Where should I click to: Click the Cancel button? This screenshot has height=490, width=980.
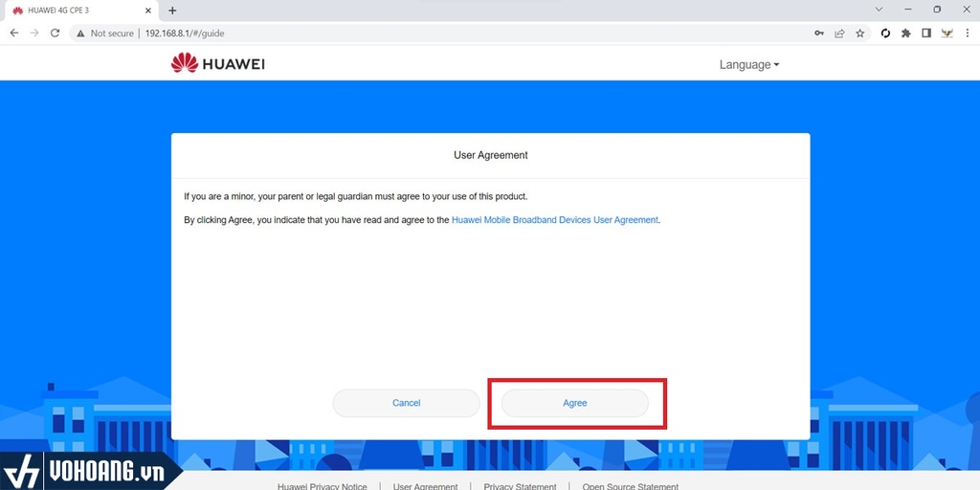pyautogui.click(x=406, y=403)
